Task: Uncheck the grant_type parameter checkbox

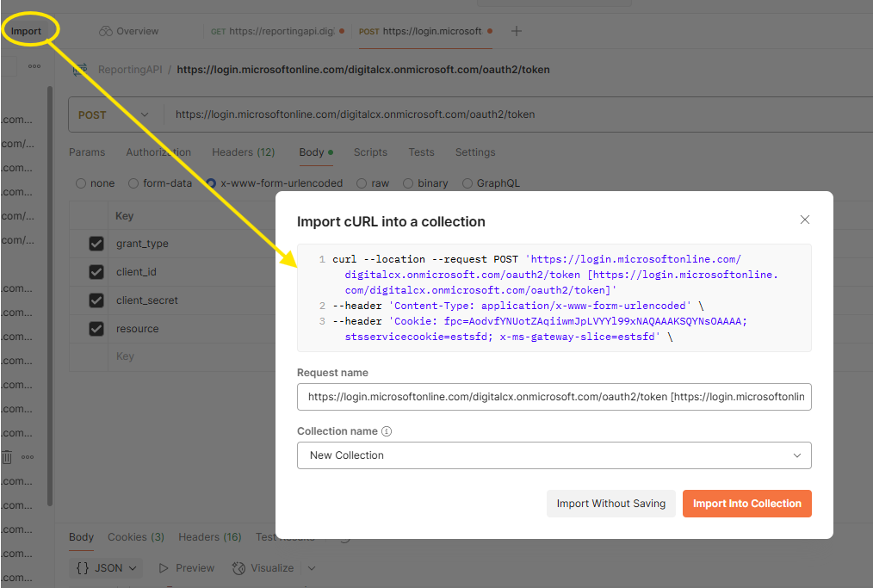Action: (x=96, y=244)
